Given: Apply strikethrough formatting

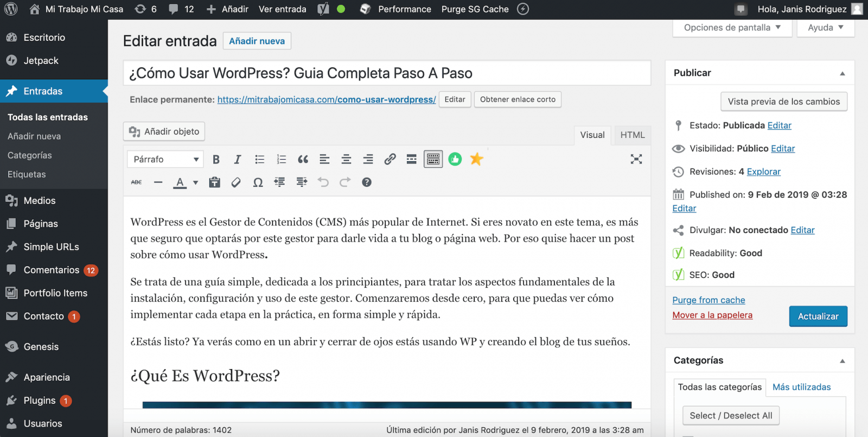Looking at the screenshot, I should pos(137,182).
